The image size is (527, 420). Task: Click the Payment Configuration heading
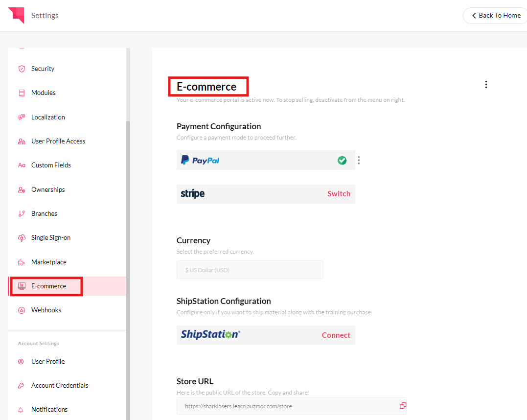pos(219,126)
